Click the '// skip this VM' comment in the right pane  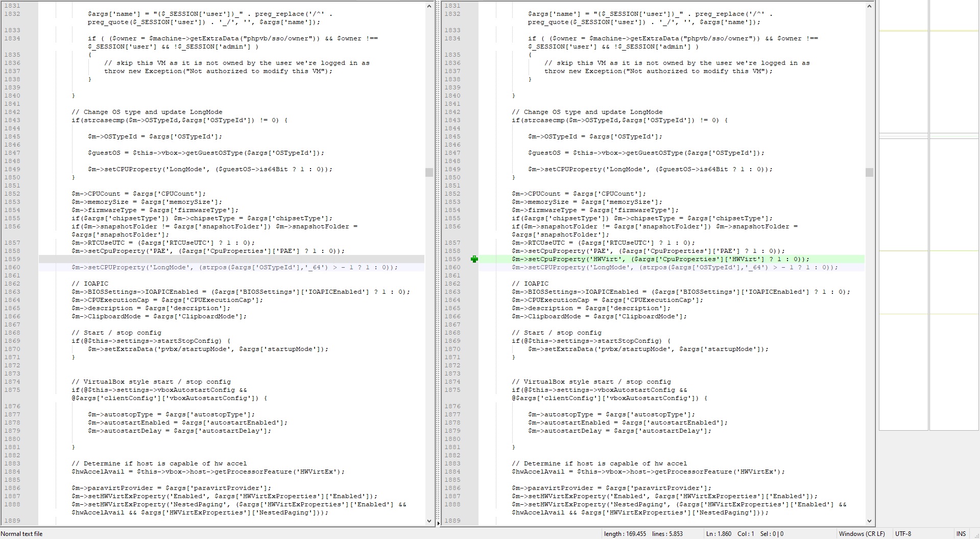[677, 63]
